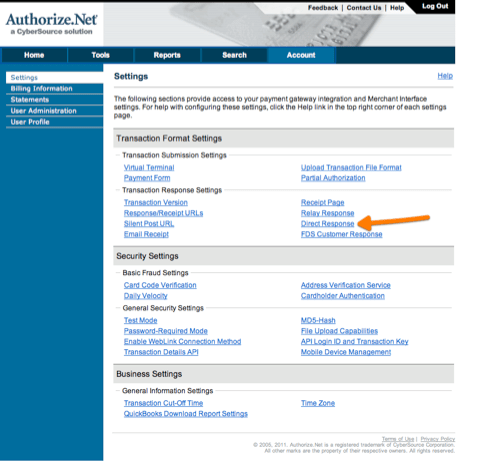Open Silent Post URL settings
500x468 pixels.
click(149, 224)
